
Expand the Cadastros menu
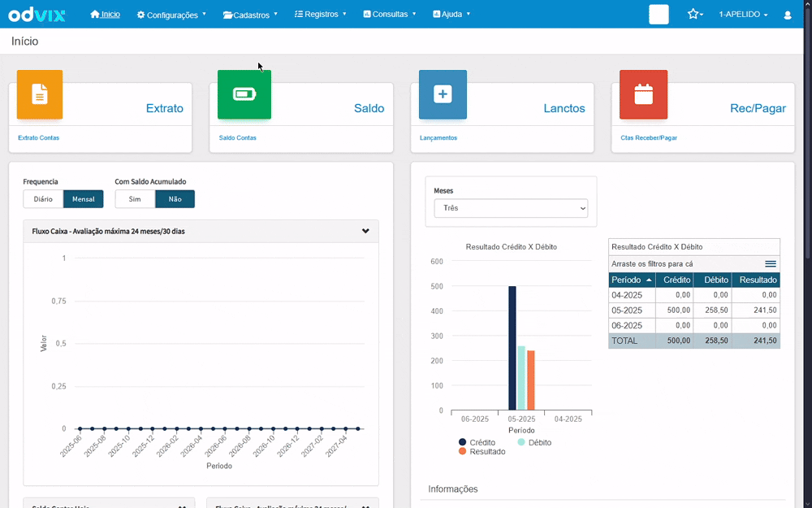[x=251, y=15]
